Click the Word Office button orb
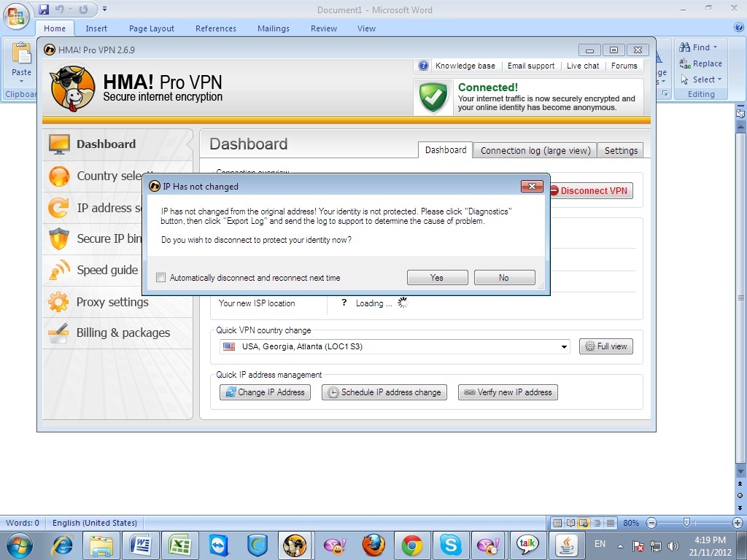747x560 pixels. (x=16, y=16)
